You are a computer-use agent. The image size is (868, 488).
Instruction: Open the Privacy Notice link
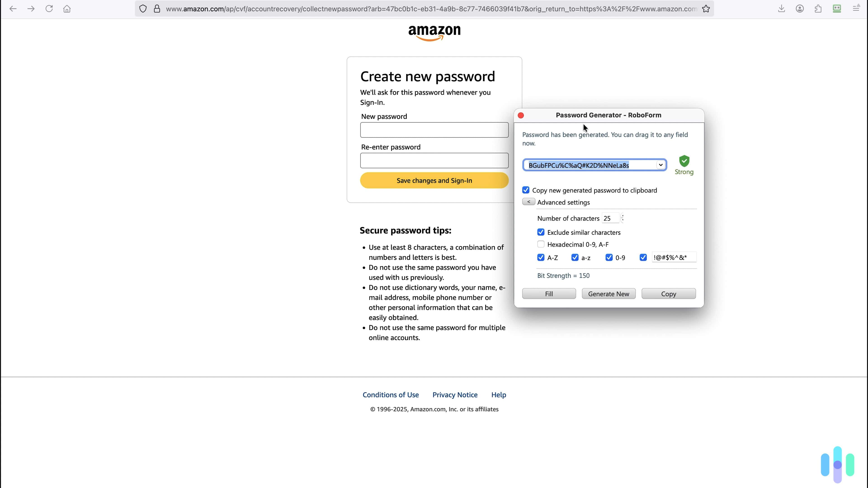pos(455,395)
